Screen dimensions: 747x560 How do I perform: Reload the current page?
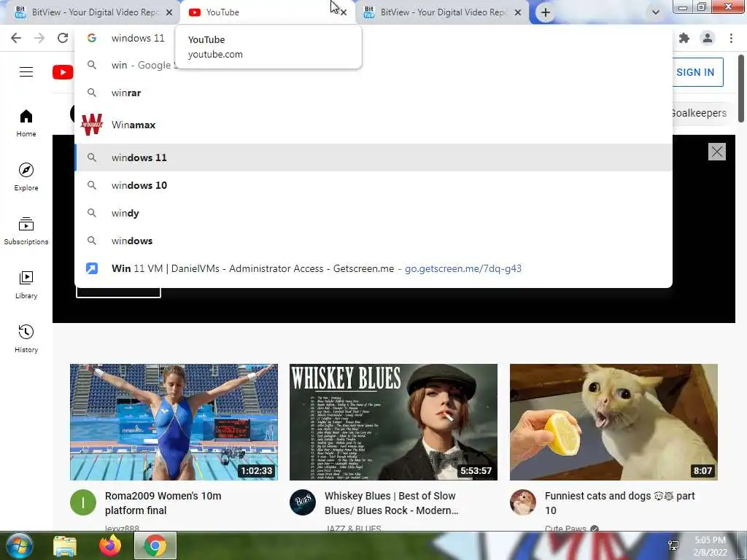[63, 38]
